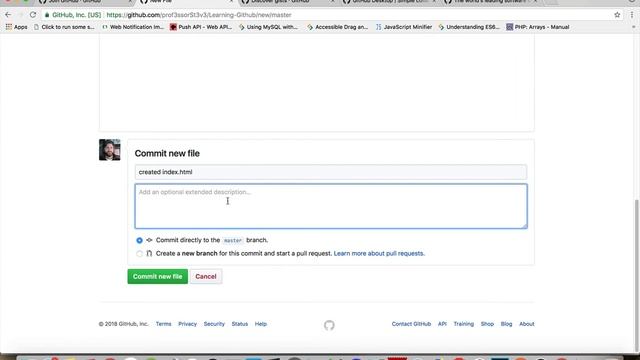Open the 'Using MySQL with...' bookmark

pos(269,27)
